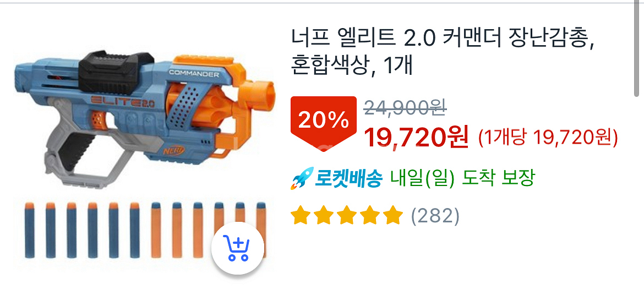The image size is (644, 306).
Task: Click the first yellow rating star
Action: coord(301,215)
